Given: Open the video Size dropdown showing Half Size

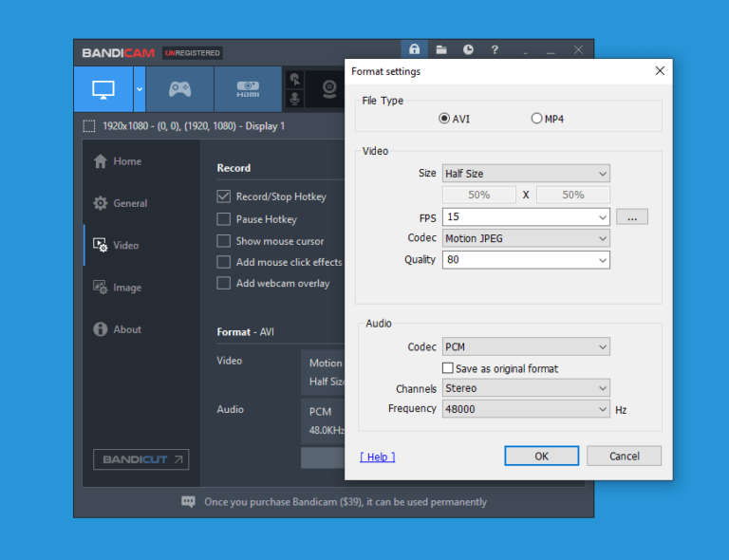Looking at the screenshot, I should coord(526,174).
